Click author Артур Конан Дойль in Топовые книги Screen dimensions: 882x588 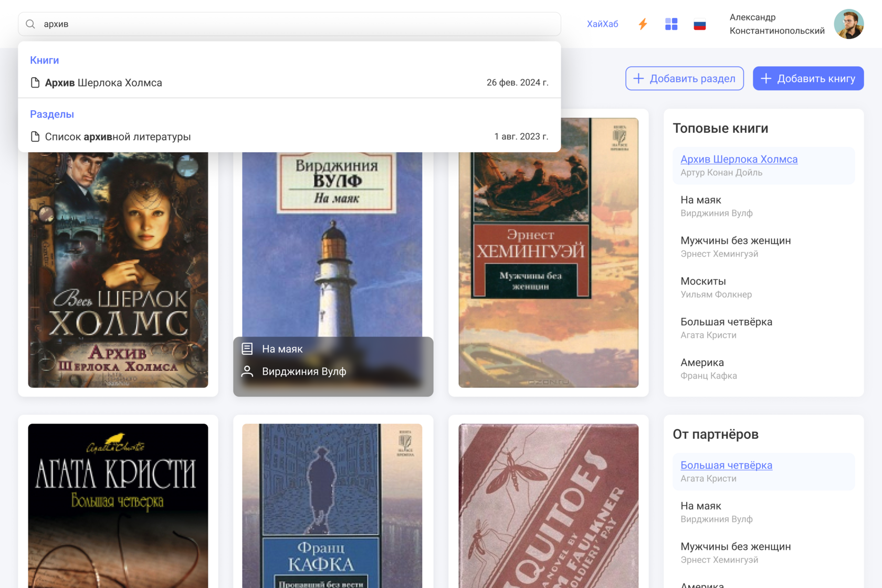[721, 173]
